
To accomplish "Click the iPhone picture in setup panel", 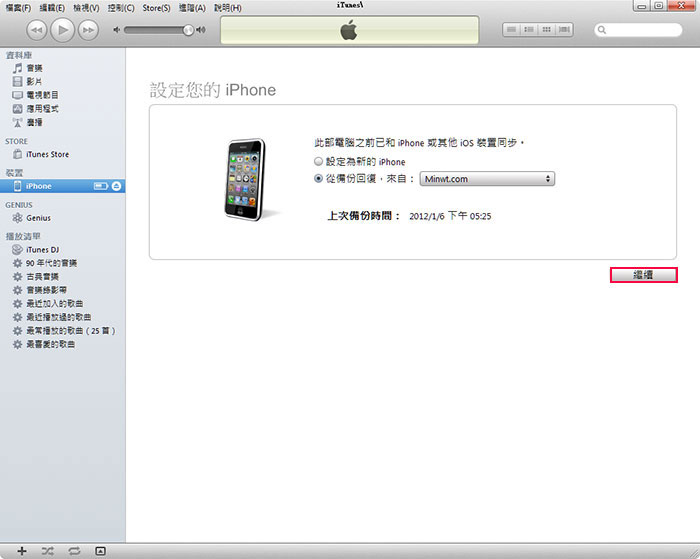I will coord(246,179).
